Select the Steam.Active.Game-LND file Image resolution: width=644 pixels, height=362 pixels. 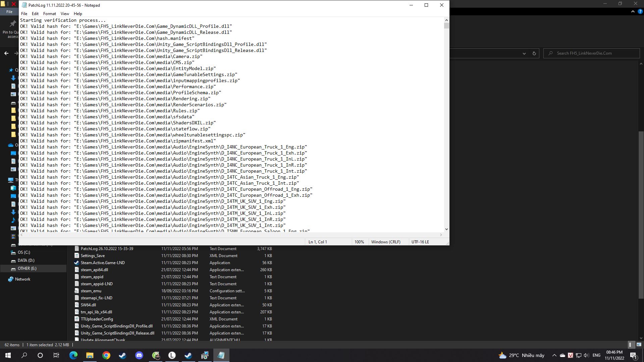[103, 263]
